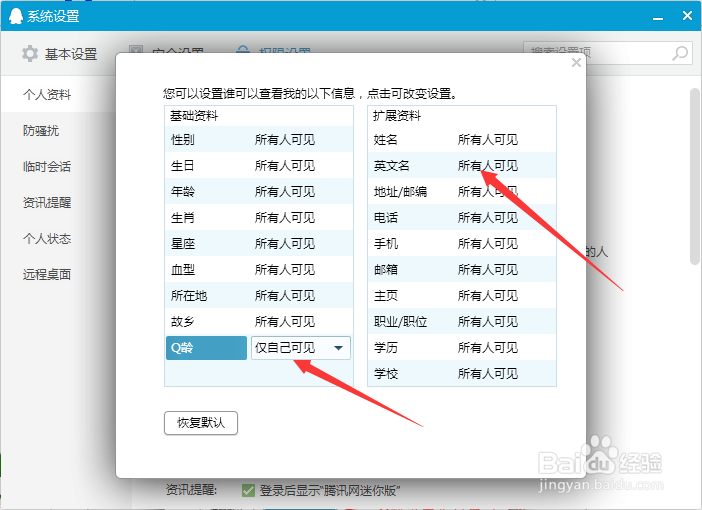Click the magnifier icon in search box
This screenshot has height=510, width=702.
(x=680, y=53)
